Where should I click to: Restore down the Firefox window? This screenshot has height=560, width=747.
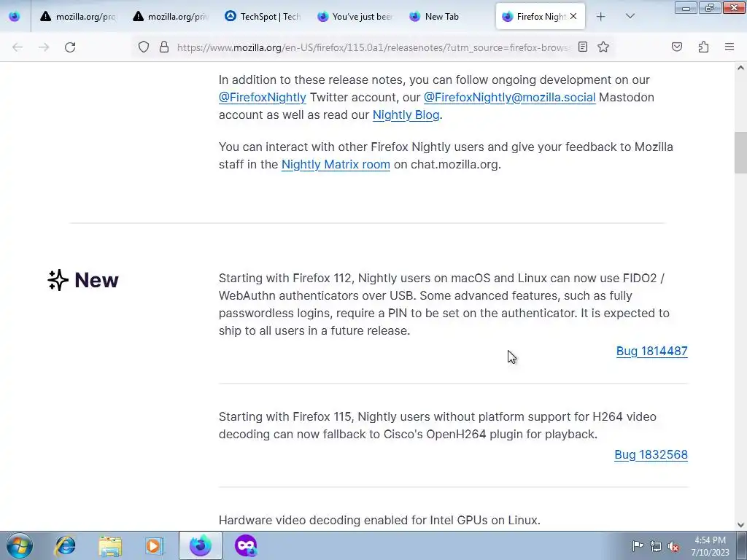point(710,7)
